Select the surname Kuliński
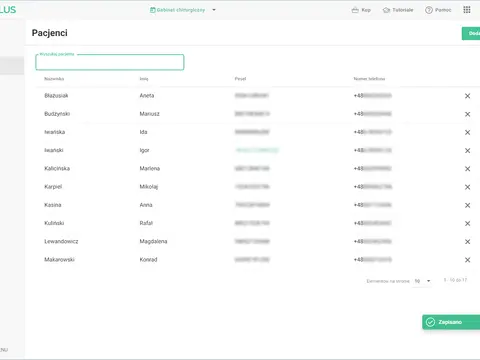This screenshot has width=480, height=360. pyautogui.click(x=54, y=223)
